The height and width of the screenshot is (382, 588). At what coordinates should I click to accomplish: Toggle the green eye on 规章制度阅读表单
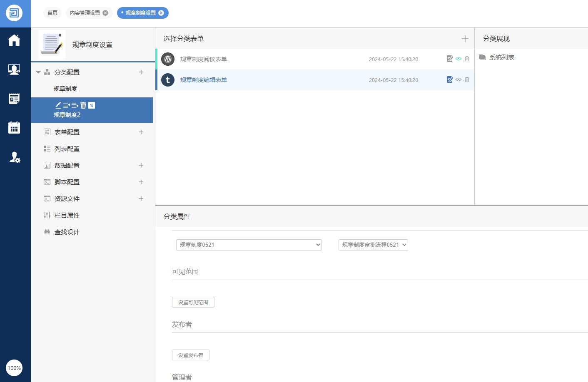tap(458, 59)
